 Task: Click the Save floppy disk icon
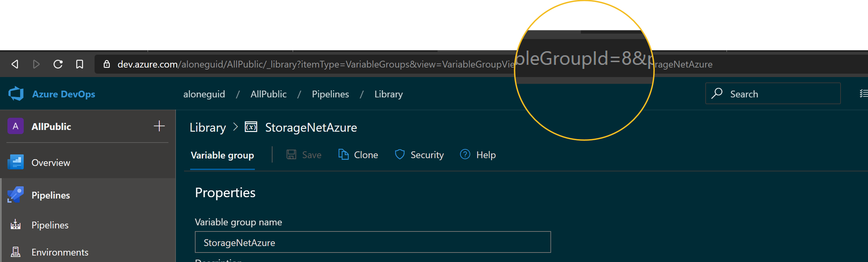[x=291, y=155]
